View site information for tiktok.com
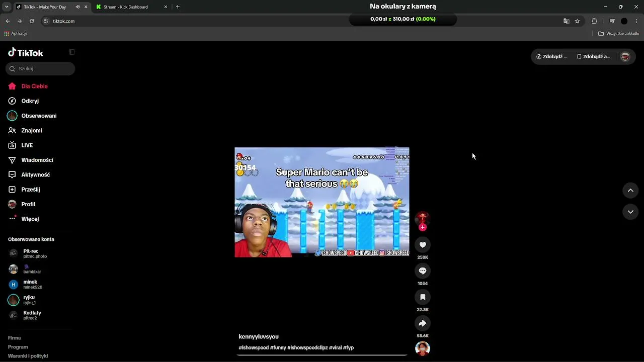This screenshot has height=362, width=644. [46, 21]
